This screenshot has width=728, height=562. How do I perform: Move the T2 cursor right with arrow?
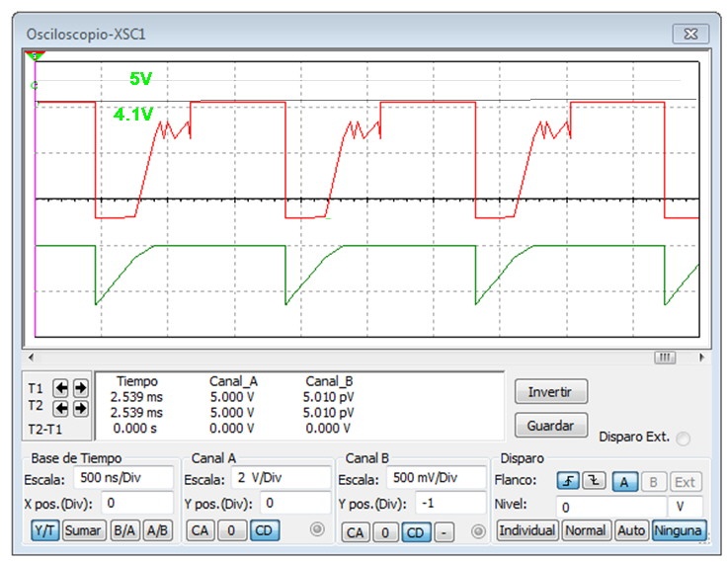tap(80, 408)
